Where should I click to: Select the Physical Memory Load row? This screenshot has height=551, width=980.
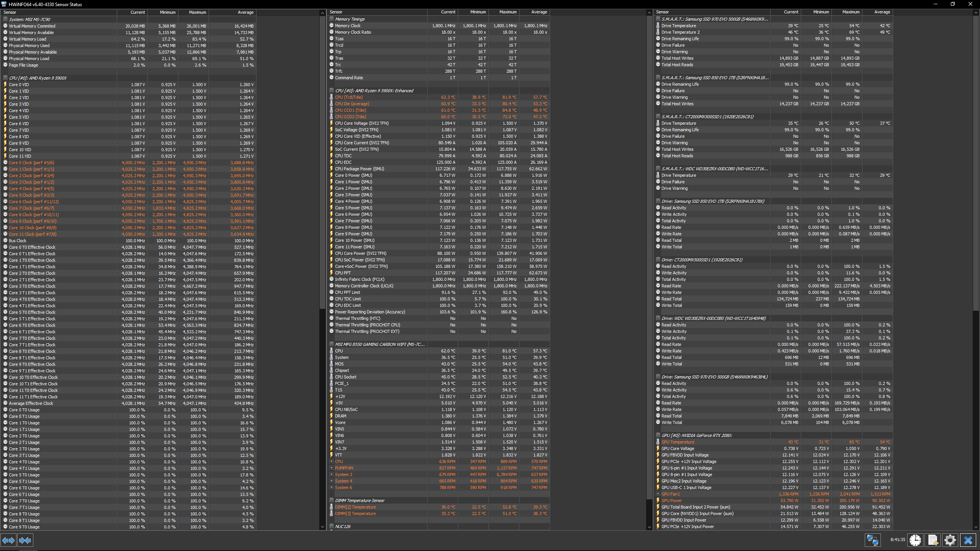click(x=129, y=59)
